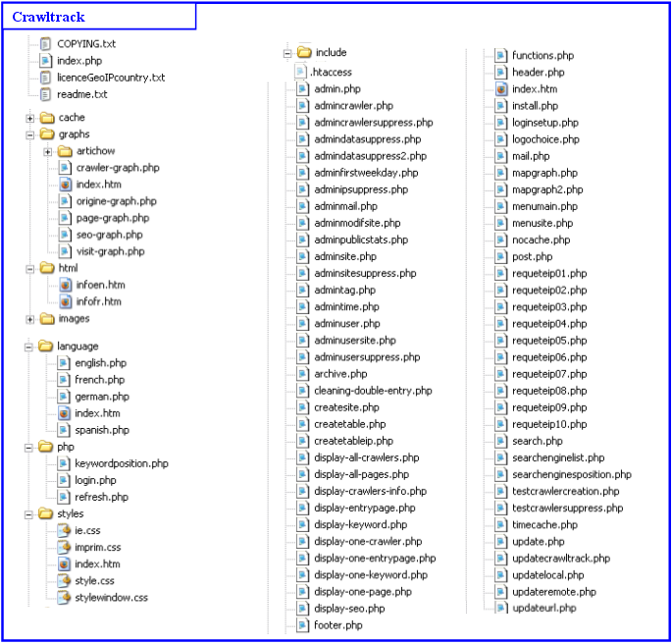Select display-all-crawlers.php file
This screenshot has height=644, width=672.
click(x=367, y=457)
